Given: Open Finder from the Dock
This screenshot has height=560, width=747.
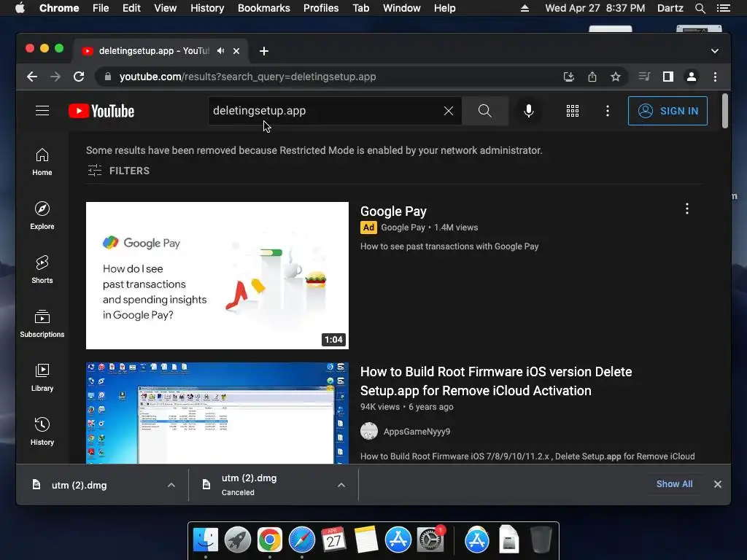Looking at the screenshot, I should click(205, 540).
